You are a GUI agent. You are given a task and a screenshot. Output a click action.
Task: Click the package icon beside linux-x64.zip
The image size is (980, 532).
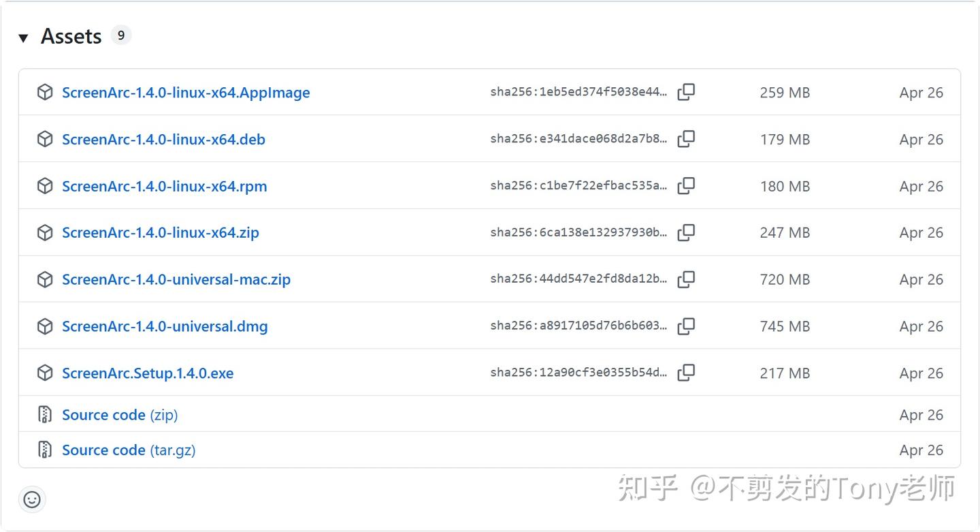(45, 233)
